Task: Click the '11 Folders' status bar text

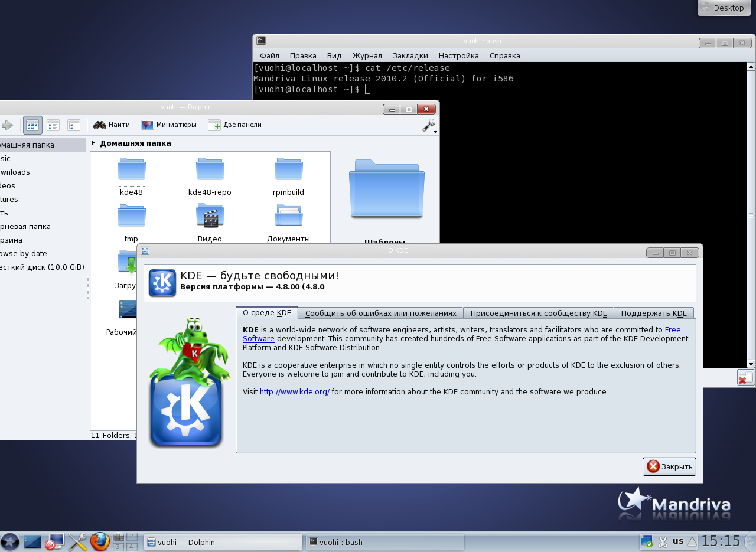Action: [x=113, y=436]
